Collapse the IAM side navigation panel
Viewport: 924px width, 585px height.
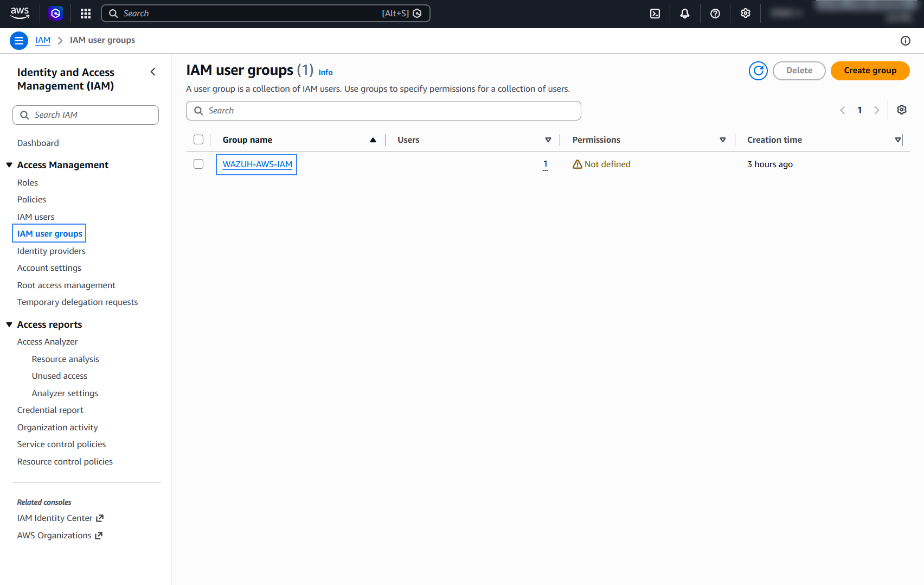coord(153,72)
